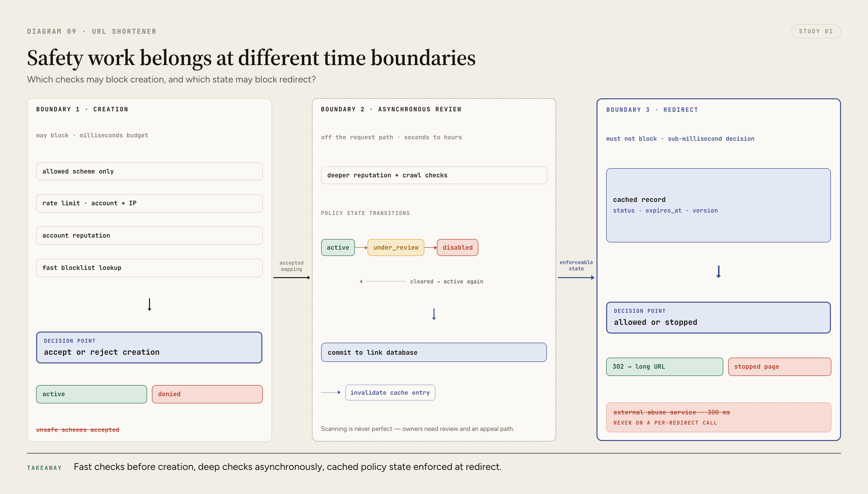Click the 'fast blocklist lookup' box

[x=149, y=268]
